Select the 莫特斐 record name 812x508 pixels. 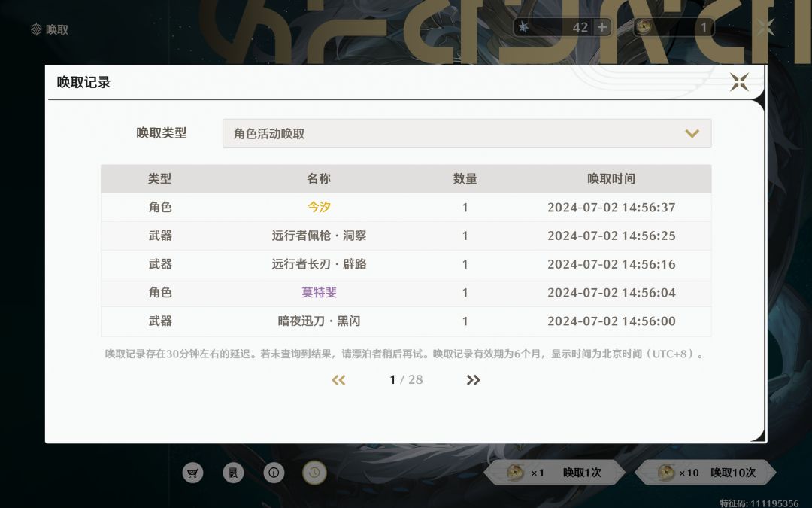(x=319, y=292)
